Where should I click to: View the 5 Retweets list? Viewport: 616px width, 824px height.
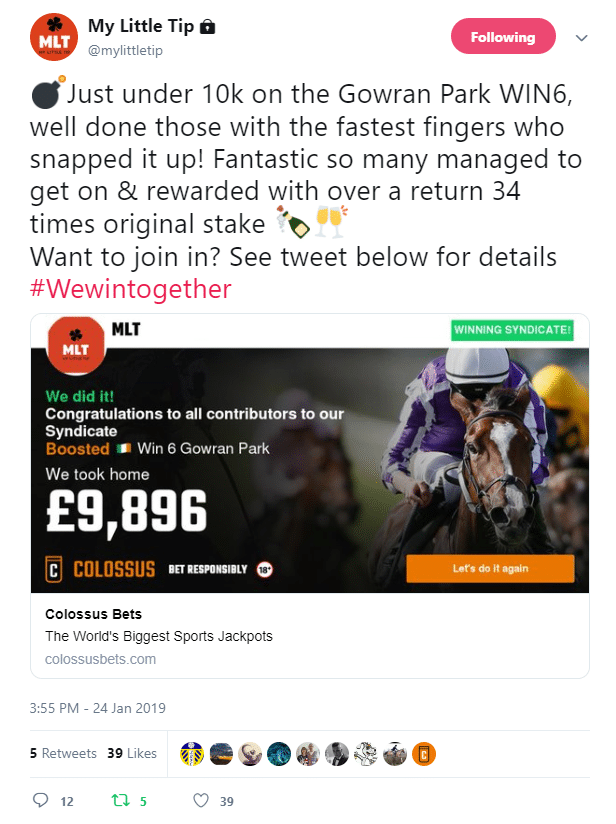click(x=63, y=753)
